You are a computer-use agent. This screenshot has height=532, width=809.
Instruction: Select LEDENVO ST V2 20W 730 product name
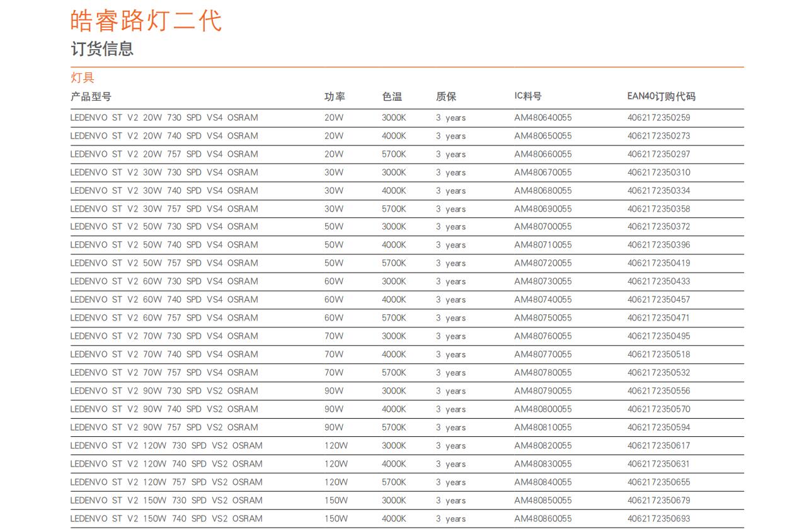[164, 118]
